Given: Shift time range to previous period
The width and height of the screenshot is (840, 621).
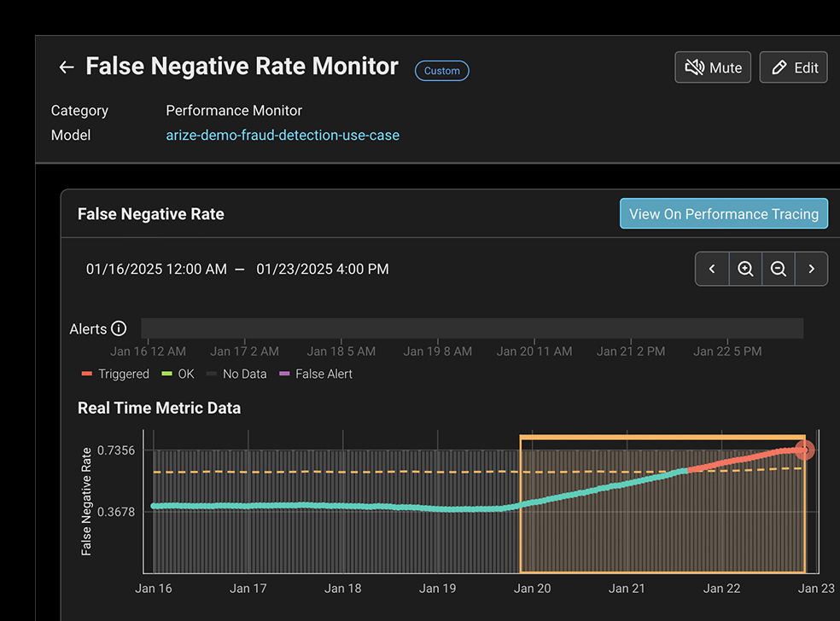Looking at the screenshot, I should 712,269.
